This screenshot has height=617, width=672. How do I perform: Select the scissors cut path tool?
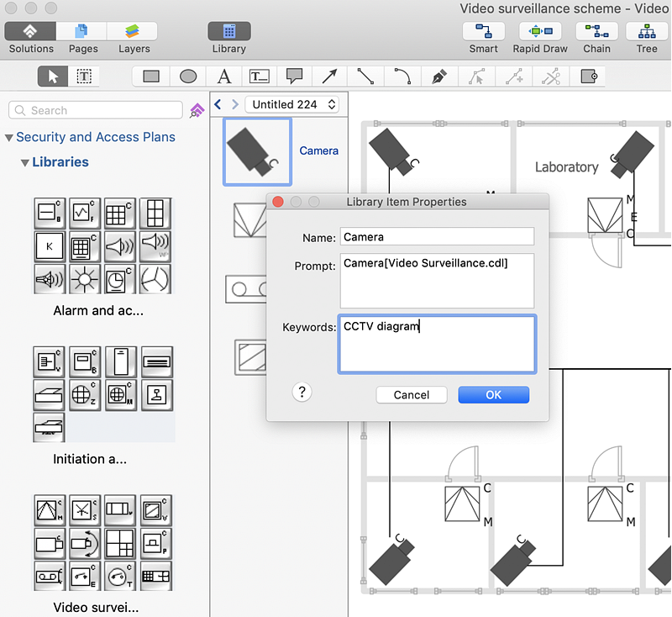(551, 76)
